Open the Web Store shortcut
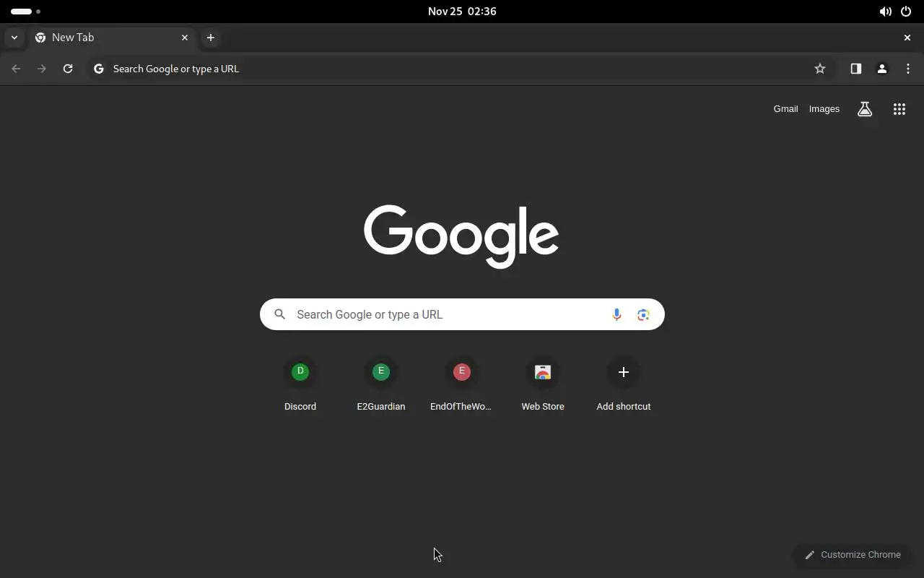The height and width of the screenshot is (578, 924). pos(543,385)
